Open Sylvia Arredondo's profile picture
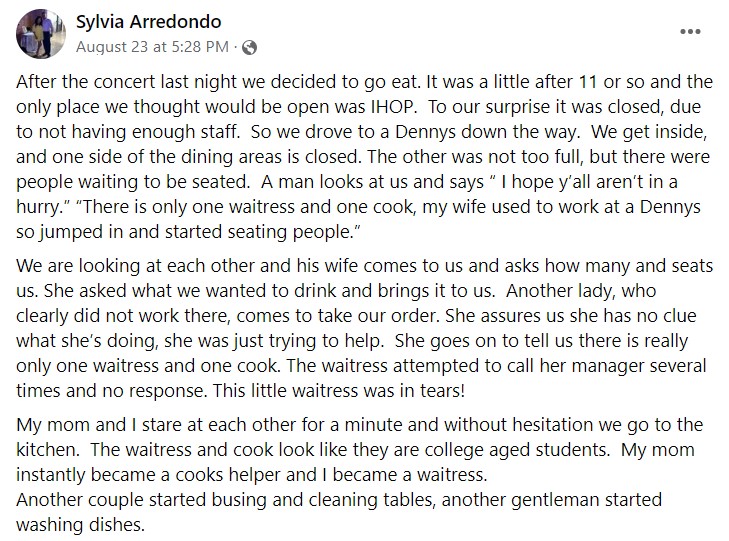This screenshot has width=729, height=541. [x=40, y=33]
